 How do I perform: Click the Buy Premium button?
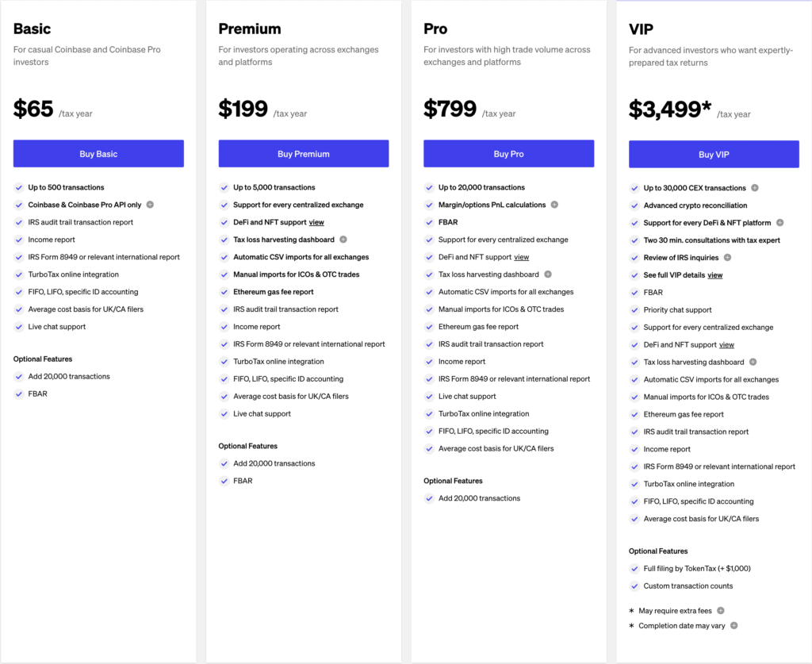tap(303, 153)
